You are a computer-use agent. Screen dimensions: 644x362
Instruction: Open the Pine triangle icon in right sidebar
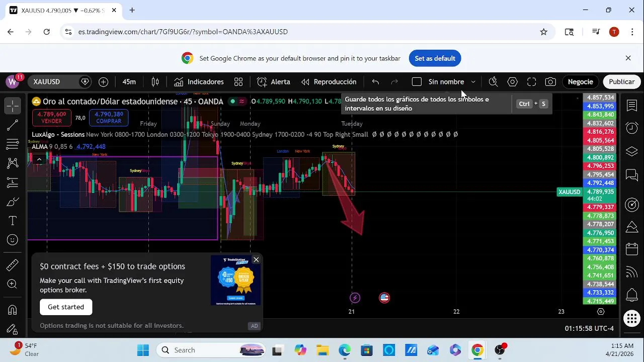(x=632, y=227)
